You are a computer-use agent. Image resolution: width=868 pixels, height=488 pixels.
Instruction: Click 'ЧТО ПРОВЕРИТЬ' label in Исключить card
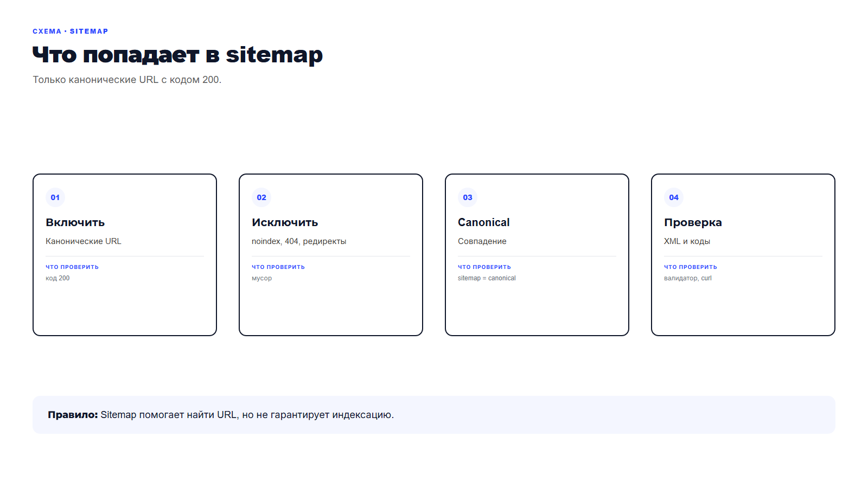coord(278,267)
